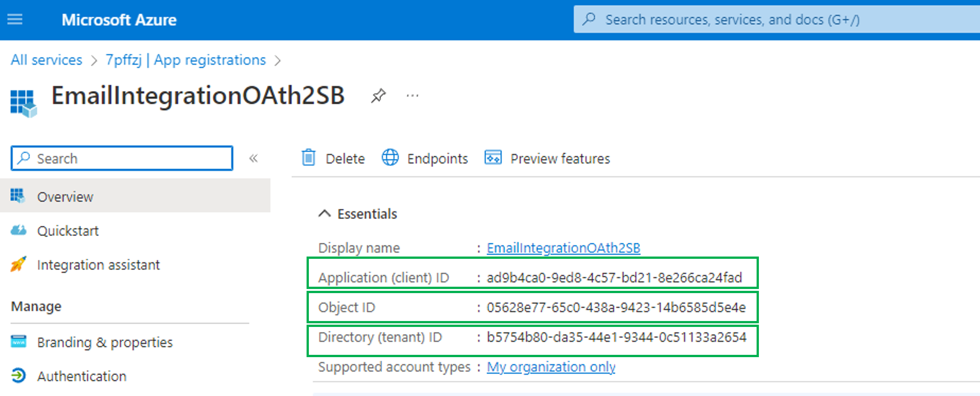
Task: Select the Directory (tenant) ID value
Action: [616, 337]
